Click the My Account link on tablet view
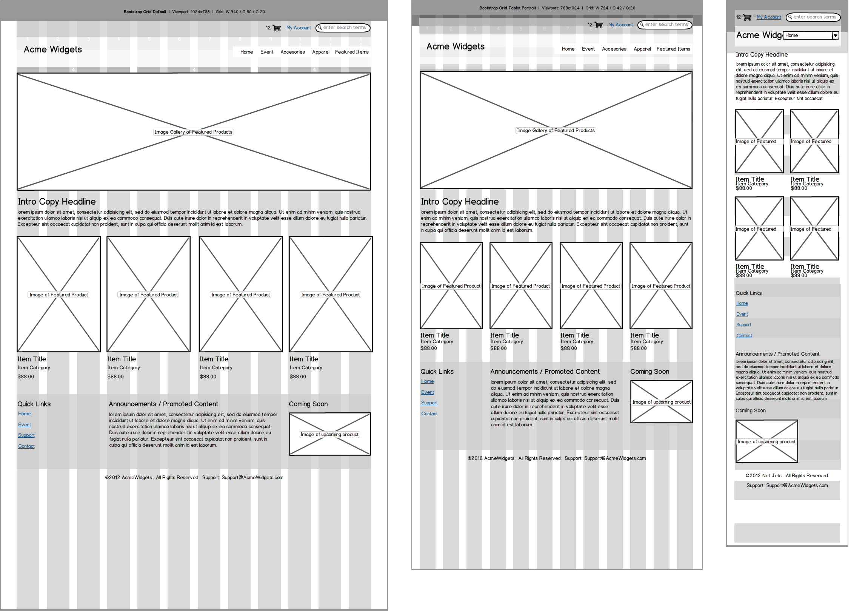 pos(619,25)
